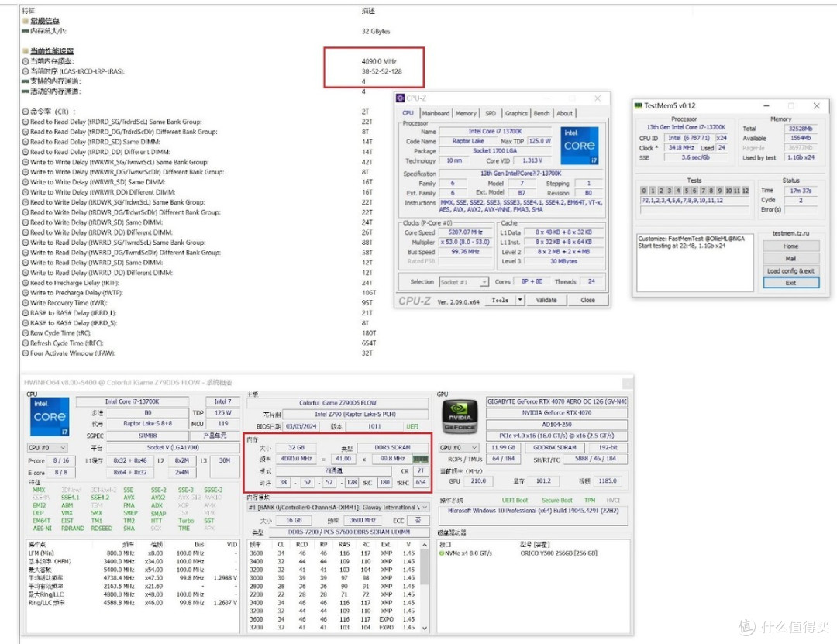
Task: Click the Tools button in CPU-Z
Action: (x=500, y=300)
